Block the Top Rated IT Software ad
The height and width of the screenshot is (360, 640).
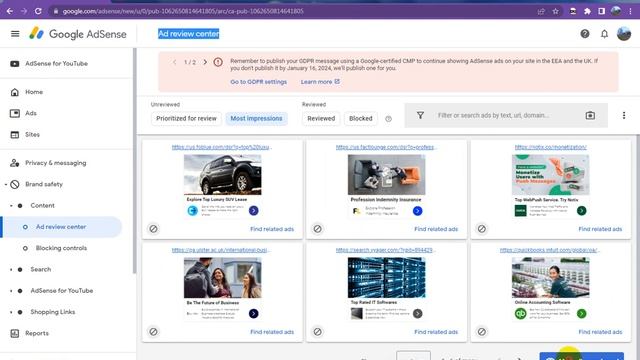tap(317, 332)
